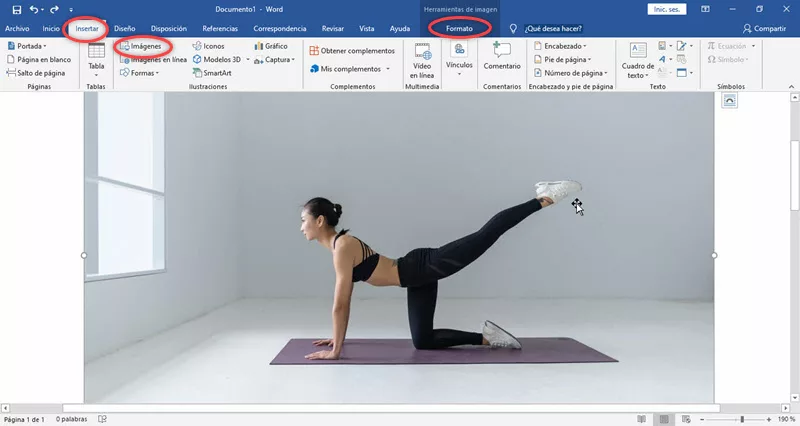Open the Correspondencia tab
Viewport: 800px width, 426px height.
[280, 29]
